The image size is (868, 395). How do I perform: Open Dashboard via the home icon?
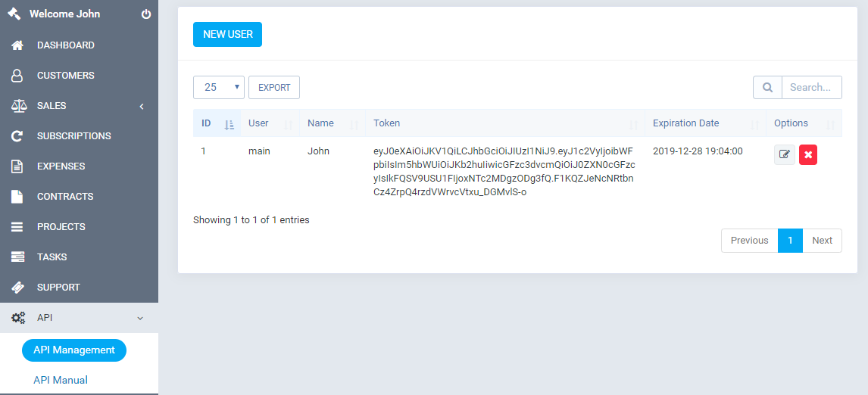[x=17, y=45]
